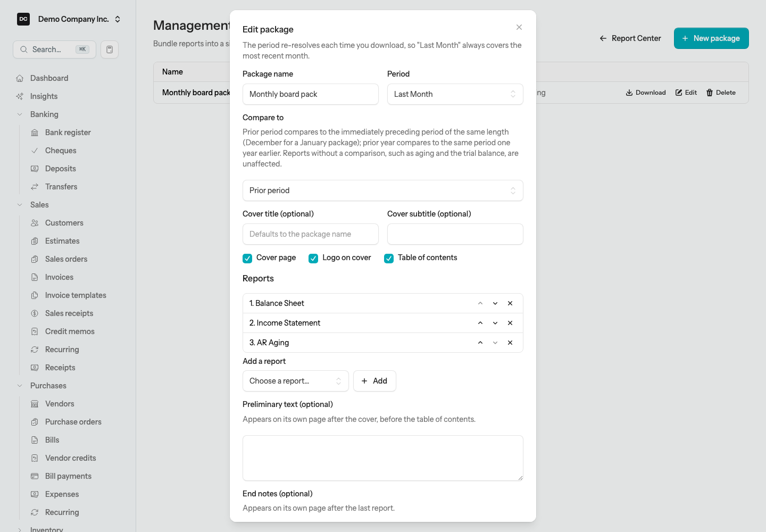Click the Insights sparkle icon
This screenshot has width=766, height=532.
tap(20, 96)
